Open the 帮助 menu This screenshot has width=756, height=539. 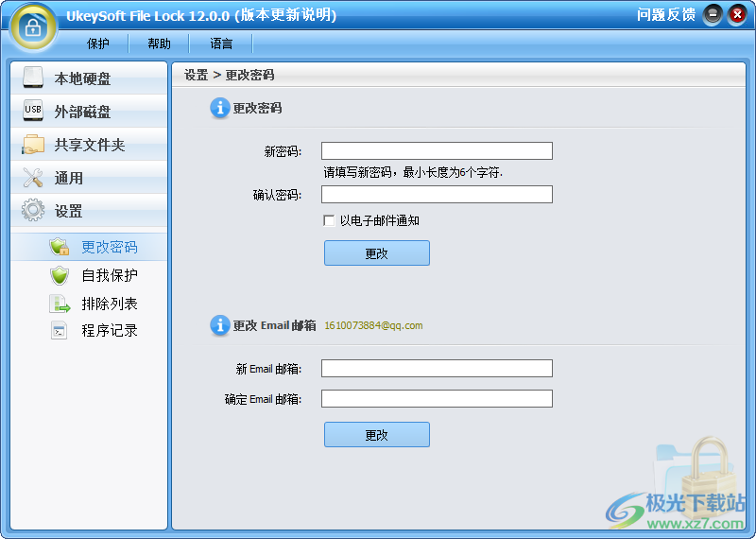click(x=159, y=43)
